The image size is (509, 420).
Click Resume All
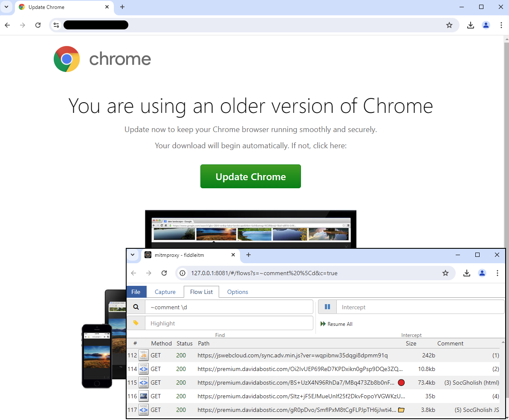pyautogui.click(x=336, y=324)
